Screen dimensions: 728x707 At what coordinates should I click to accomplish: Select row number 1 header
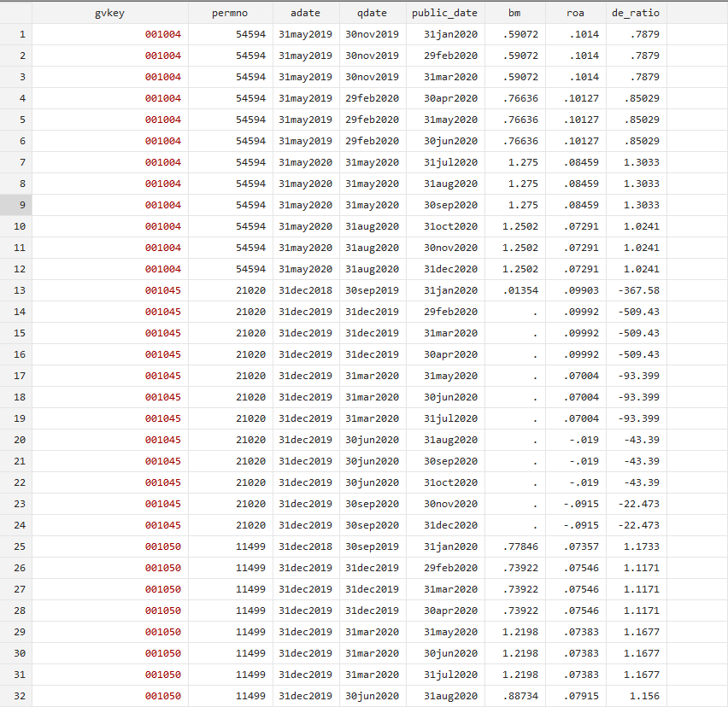(15, 34)
